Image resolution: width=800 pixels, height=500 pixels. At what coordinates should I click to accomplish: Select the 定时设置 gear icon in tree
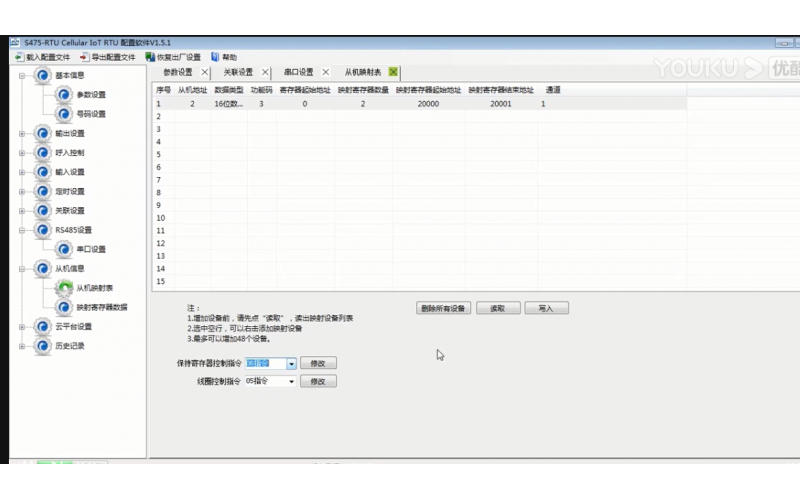click(43, 192)
